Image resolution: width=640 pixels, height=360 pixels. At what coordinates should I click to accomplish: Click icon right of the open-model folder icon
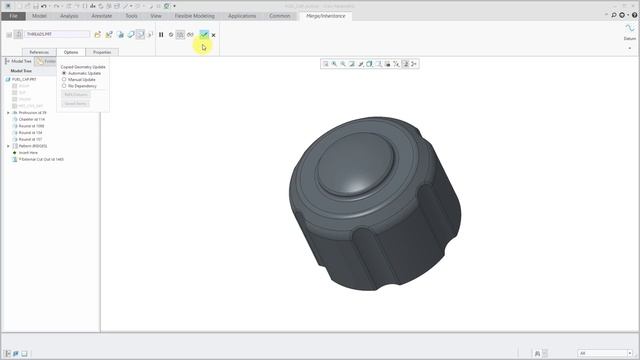point(109,35)
